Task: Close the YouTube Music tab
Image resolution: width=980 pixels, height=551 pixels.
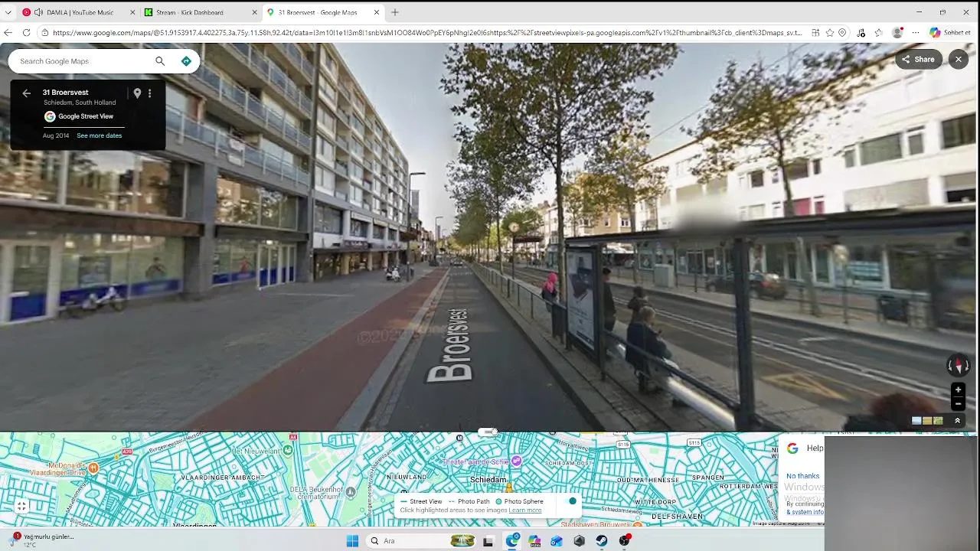Action: (x=132, y=12)
